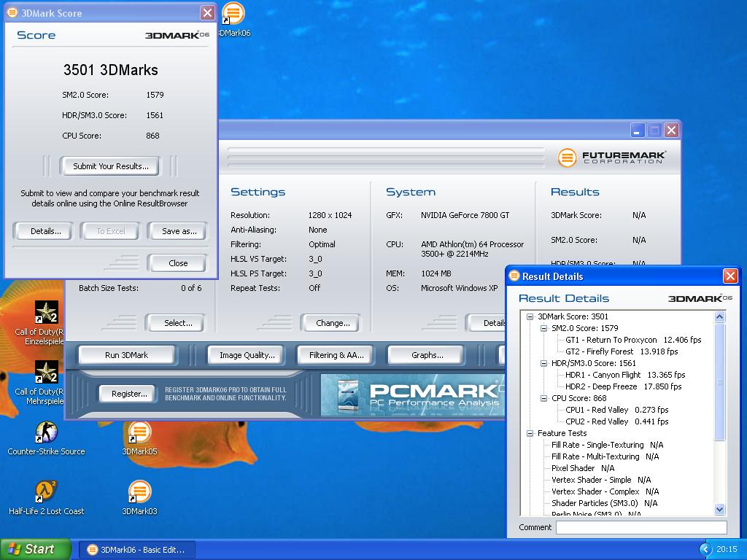Viewport: 747px width, 560px height.
Task: Select Vertex Shader - Complex row
Action: coord(605,491)
